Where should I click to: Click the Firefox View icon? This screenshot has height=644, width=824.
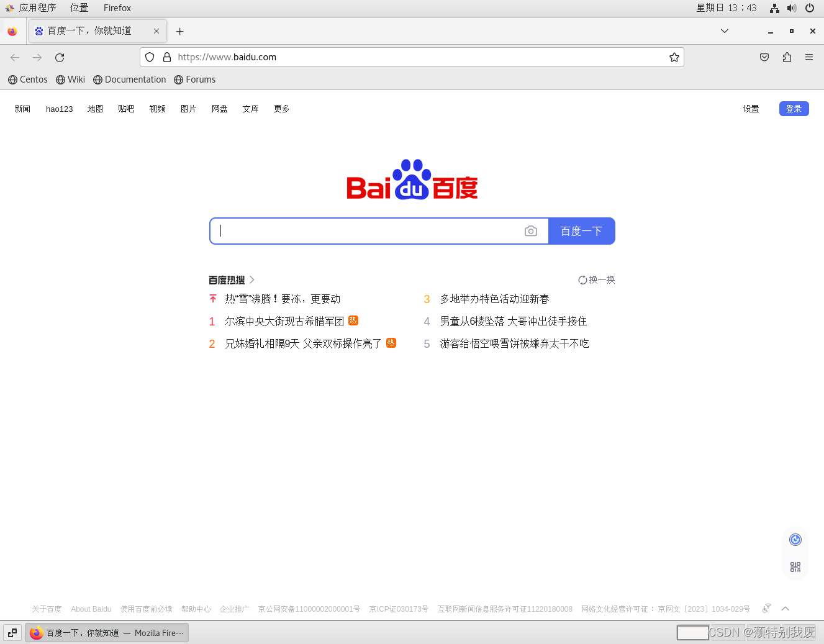tap(12, 31)
